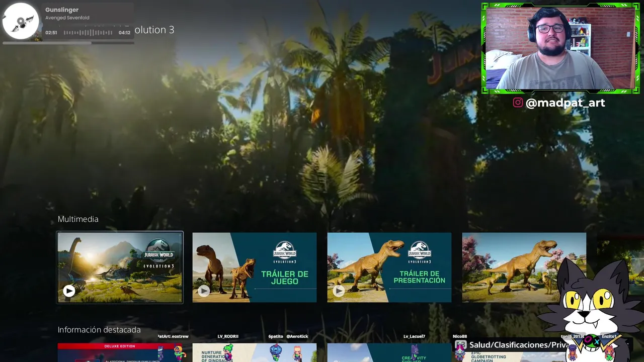Image resolution: width=644 pixels, height=362 pixels.
Task: Click the 6patito viewer name
Action: pos(276,336)
